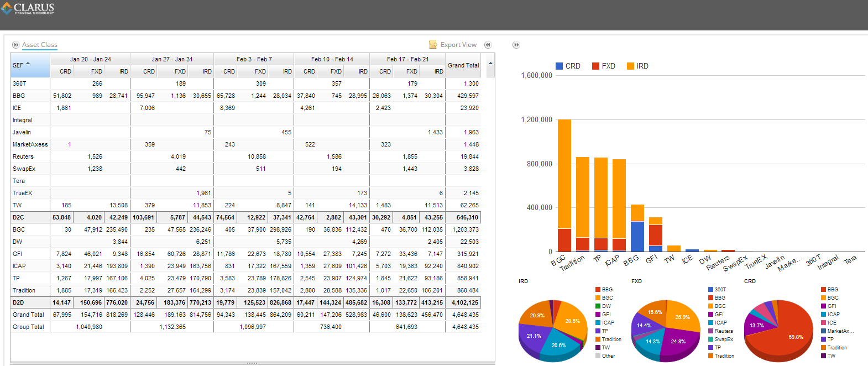
Task: Select the Javelin row label
Action: (x=22, y=132)
